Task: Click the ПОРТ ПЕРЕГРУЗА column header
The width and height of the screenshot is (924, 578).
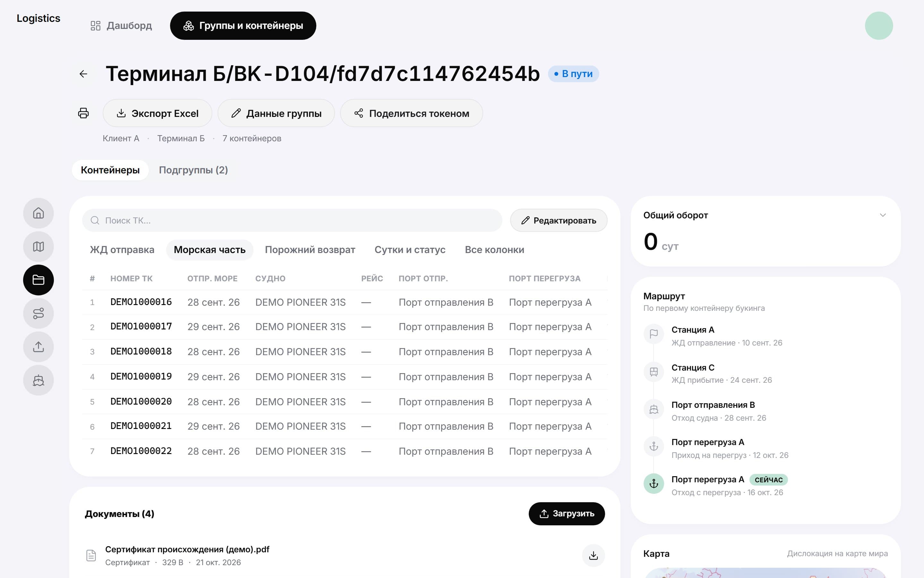Action: point(544,279)
